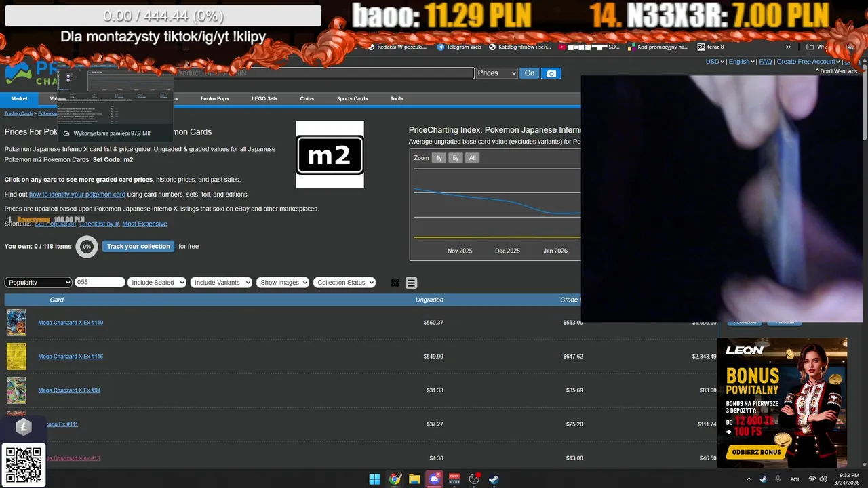This screenshot has width=868, height=488.
Task: Open teraz 8 bookmark
Action: tap(710, 47)
